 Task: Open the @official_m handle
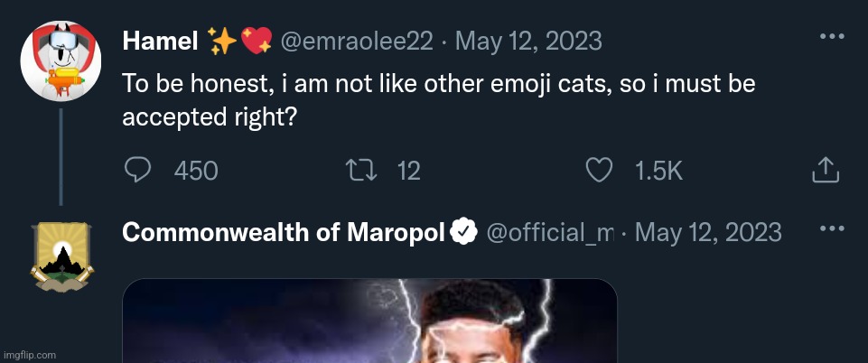click(x=548, y=232)
